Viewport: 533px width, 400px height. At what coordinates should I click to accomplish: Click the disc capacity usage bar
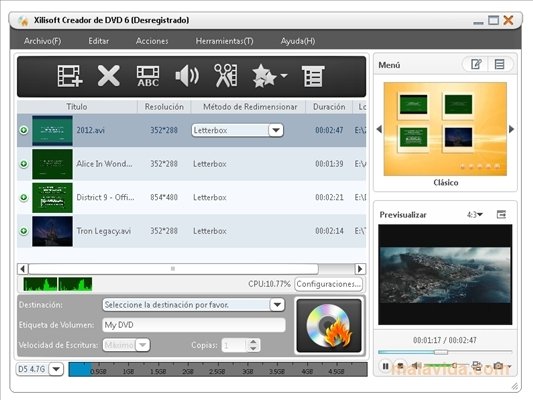[218, 369]
